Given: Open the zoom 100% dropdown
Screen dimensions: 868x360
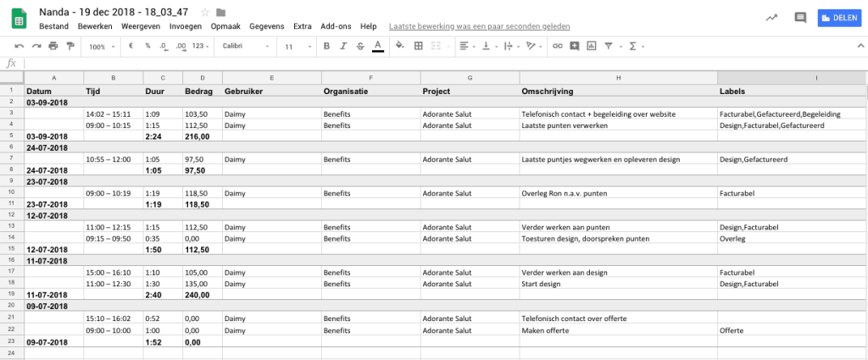Looking at the screenshot, I should [101, 47].
